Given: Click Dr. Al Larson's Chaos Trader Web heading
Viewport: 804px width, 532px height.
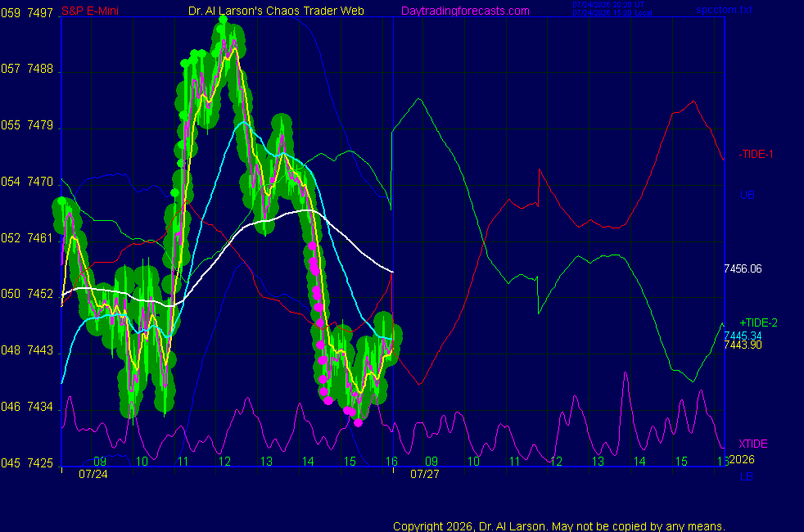Looking at the screenshot, I should (276, 11).
